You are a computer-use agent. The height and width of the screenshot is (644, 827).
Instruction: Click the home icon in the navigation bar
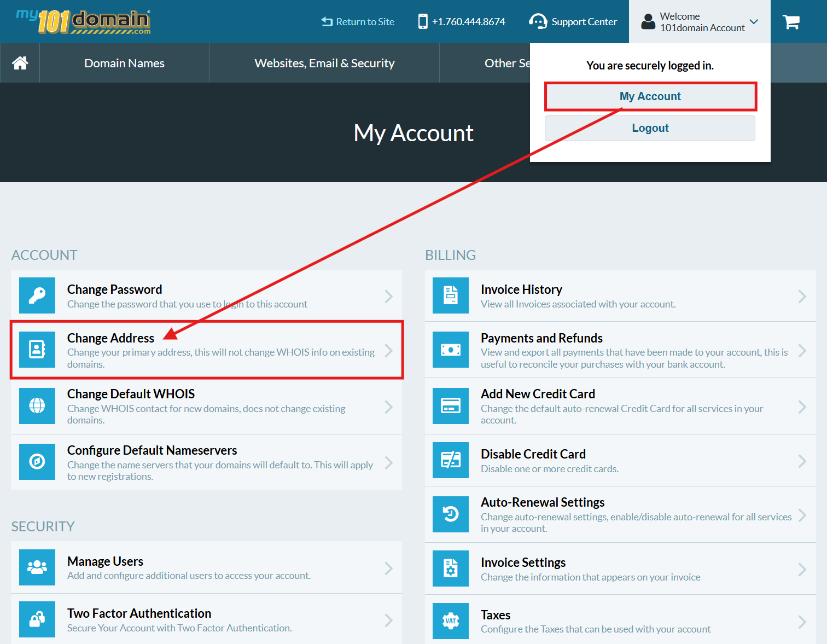pos(20,62)
